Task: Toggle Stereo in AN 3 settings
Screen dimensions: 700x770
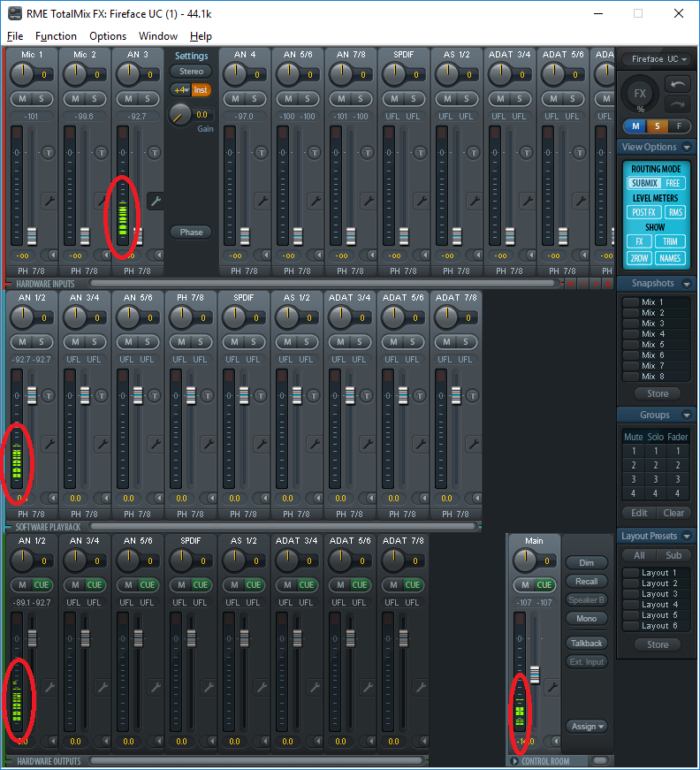Action: click(191, 72)
